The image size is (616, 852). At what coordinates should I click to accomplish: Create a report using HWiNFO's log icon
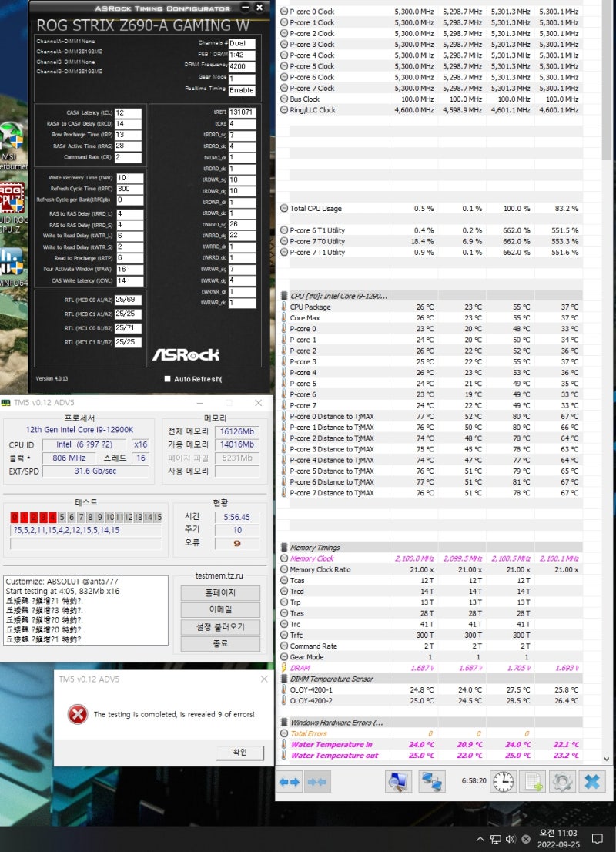(534, 781)
